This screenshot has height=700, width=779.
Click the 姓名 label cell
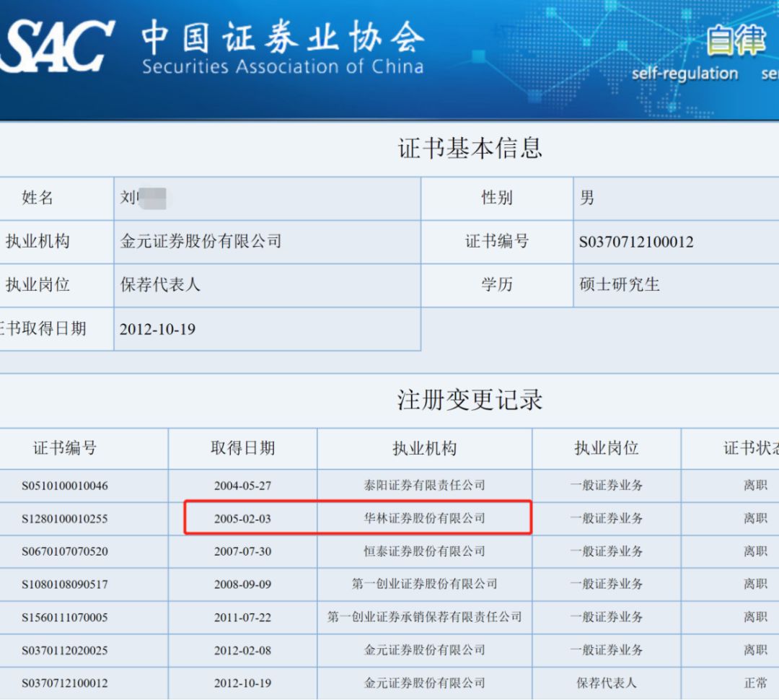[x=38, y=198]
